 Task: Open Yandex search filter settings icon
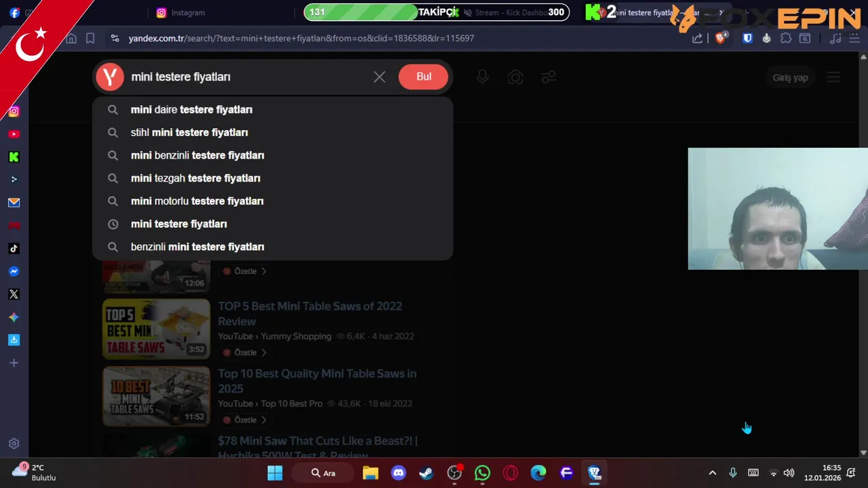pos(549,77)
